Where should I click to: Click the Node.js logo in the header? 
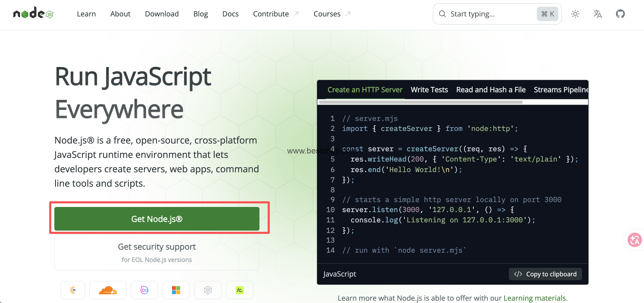click(x=34, y=13)
